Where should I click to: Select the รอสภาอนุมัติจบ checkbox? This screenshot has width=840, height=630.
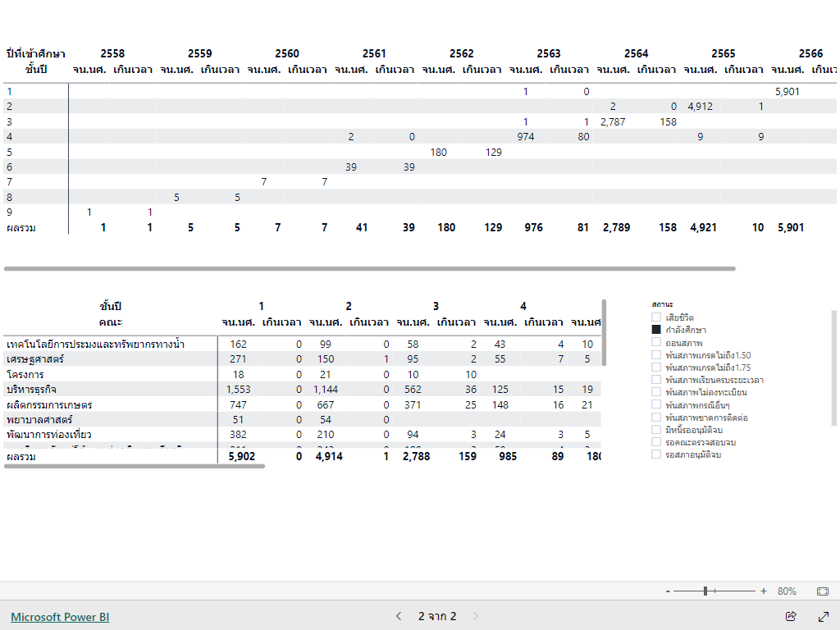(656, 454)
